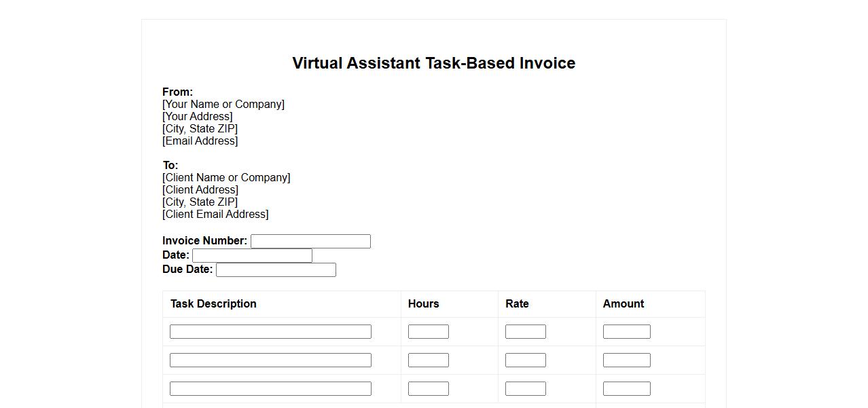Select the third row Rate field

point(525,388)
